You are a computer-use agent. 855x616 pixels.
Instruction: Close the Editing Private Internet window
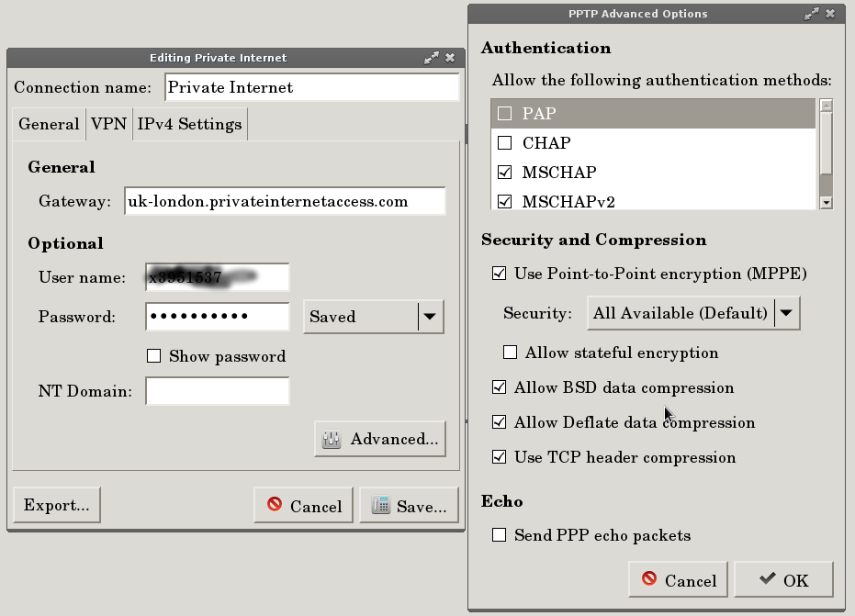coord(450,58)
